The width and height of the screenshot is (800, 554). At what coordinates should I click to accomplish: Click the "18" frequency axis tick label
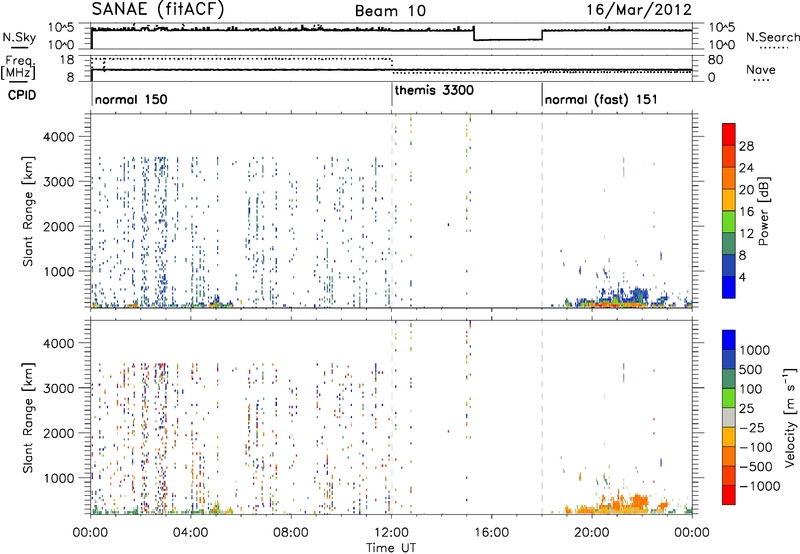pyautogui.click(x=67, y=60)
